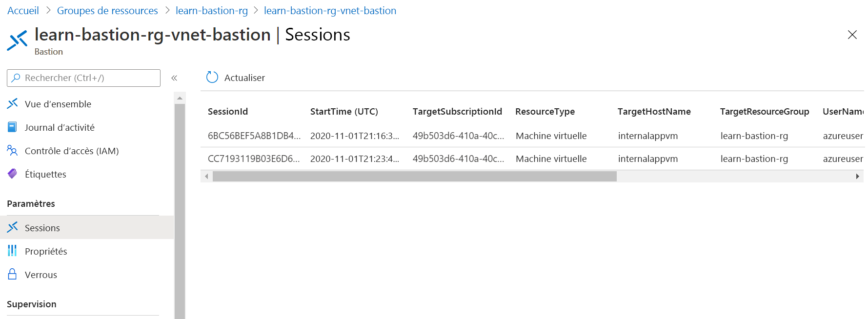Select Sessions under Paramètres
Screen dimensions: 868x319
tap(42, 227)
